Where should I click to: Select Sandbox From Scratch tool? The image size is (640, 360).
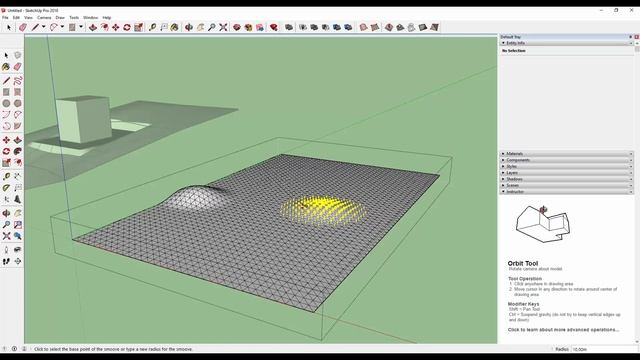(375, 27)
